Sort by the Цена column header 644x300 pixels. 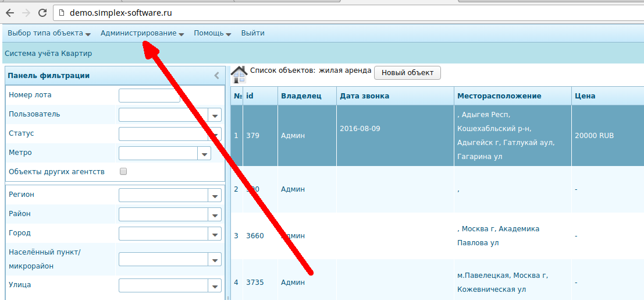click(x=585, y=96)
